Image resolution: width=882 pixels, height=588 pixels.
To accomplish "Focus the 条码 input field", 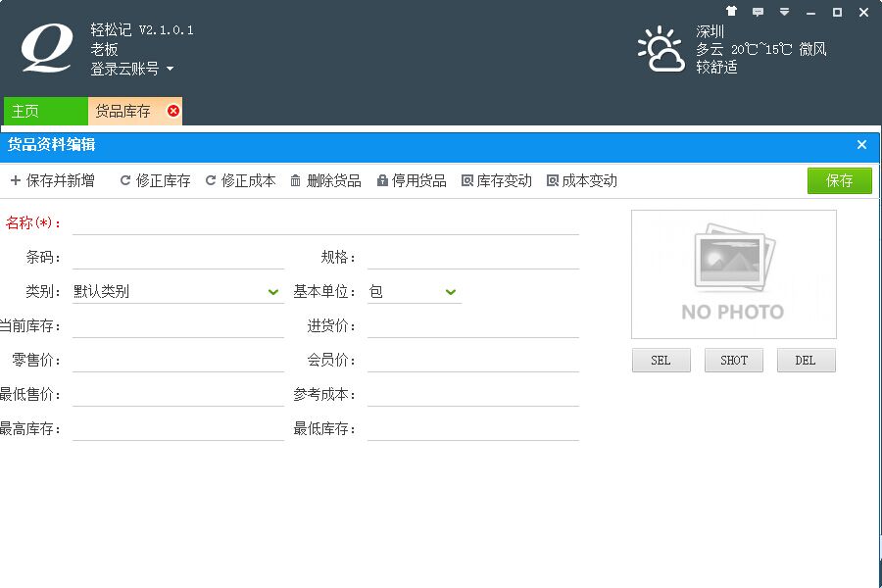I will [178, 257].
